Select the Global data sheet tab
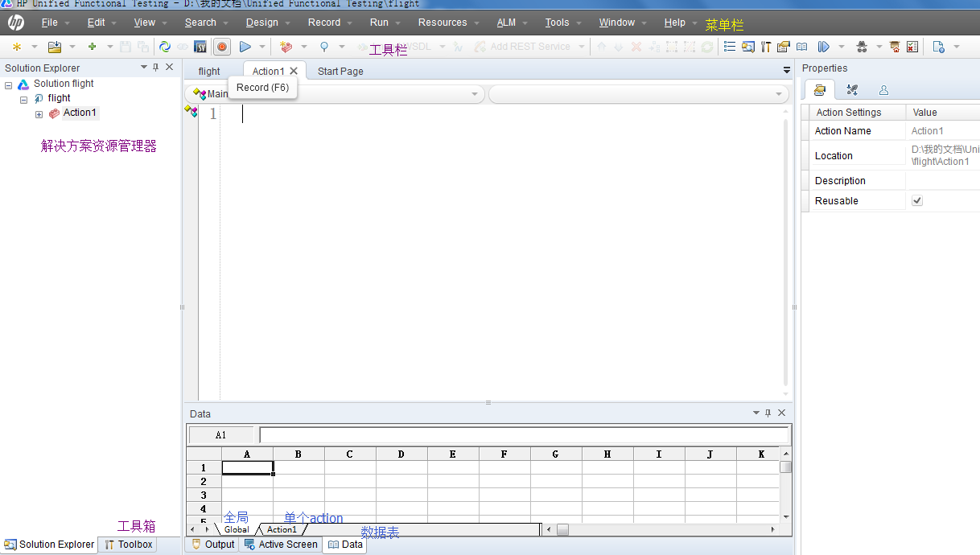Viewport: 980px width, 555px height. click(x=237, y=529)
